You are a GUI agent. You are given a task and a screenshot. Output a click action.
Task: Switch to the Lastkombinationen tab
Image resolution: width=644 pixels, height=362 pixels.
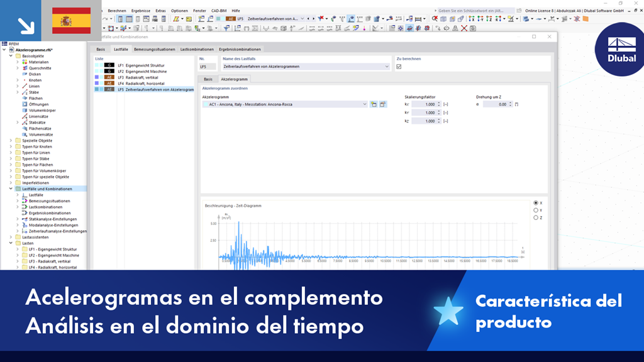click(197, 49)
